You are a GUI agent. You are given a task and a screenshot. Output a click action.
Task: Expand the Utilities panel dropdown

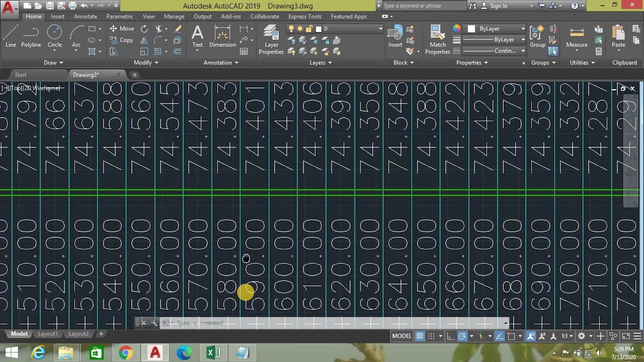pos(582,62)
